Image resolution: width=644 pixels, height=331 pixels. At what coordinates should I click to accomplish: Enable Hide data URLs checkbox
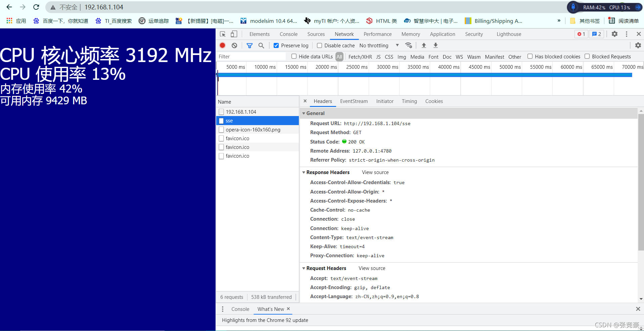click(x=294, y=56)
